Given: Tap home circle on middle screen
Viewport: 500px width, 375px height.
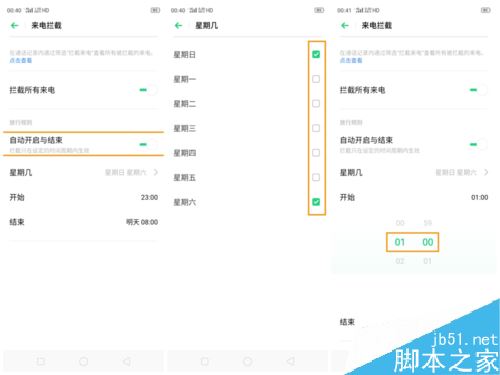Looking at the screenshot, I should click(x=248, y=361).
